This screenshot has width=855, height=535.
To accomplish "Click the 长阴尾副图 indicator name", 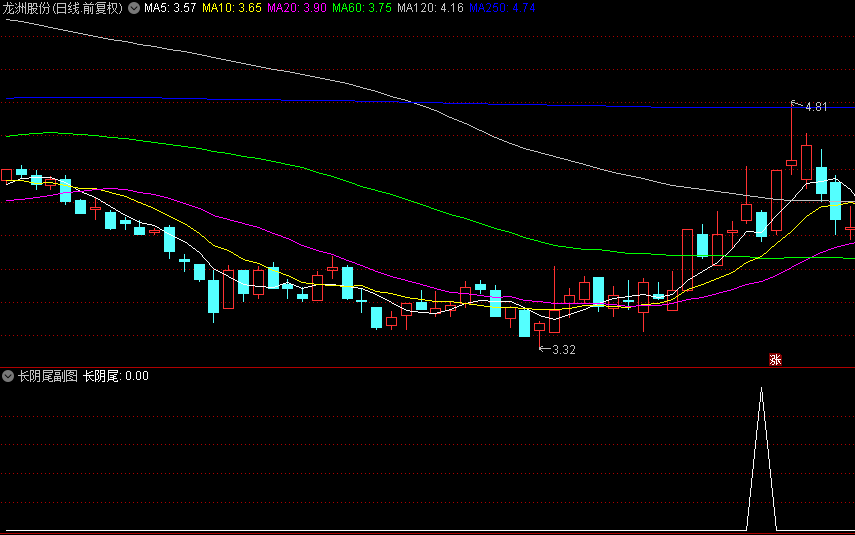I will (48, 376).
